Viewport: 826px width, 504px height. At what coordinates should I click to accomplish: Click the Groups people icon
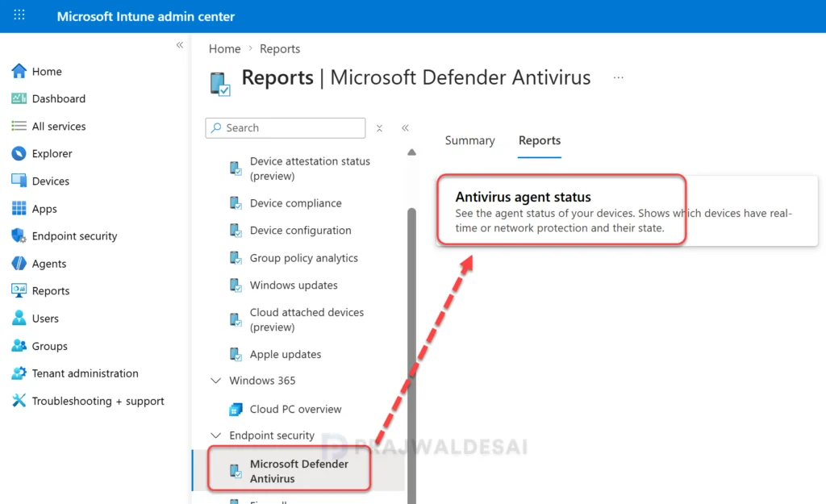(19, 345)
